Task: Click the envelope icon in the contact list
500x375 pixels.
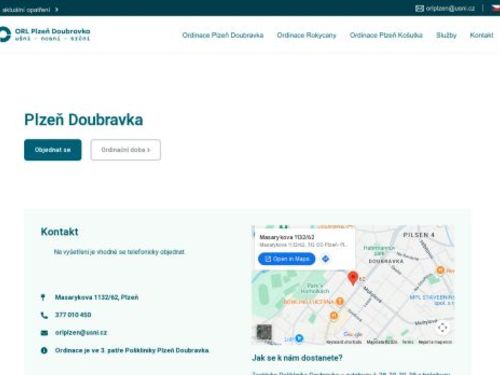Action: 44,333
